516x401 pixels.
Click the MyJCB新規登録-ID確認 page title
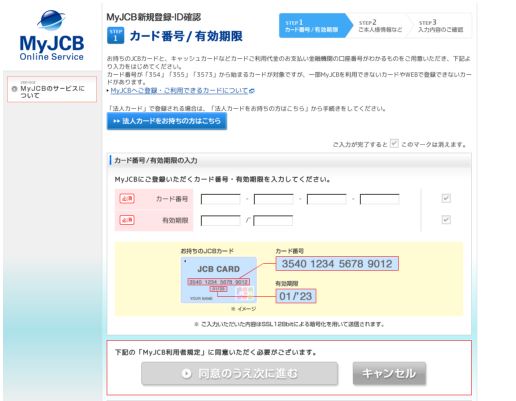[x=154, y=17]
